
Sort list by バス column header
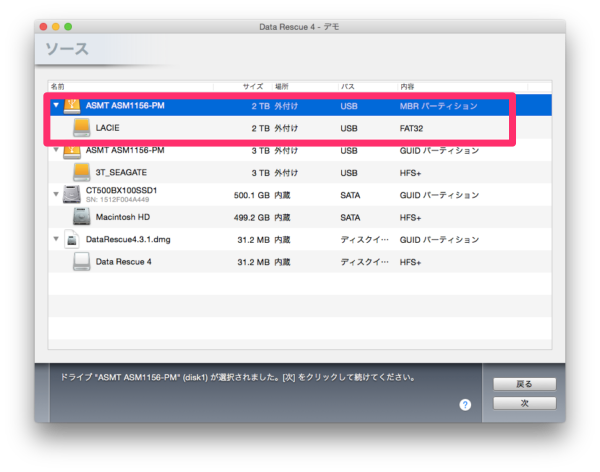point(368,87)
